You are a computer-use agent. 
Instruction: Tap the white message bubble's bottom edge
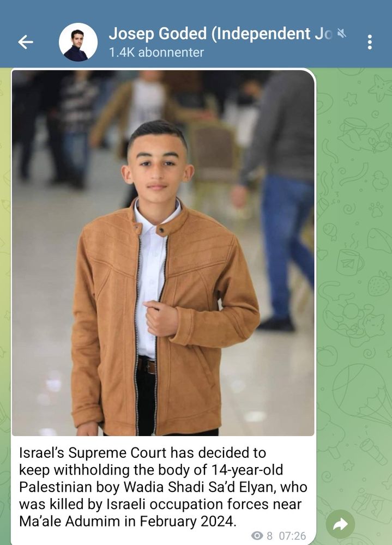click(163, 543)
